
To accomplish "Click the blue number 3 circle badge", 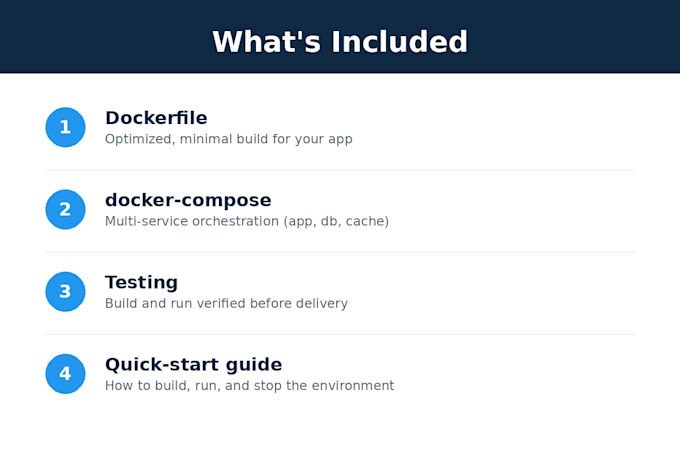I will 65,292.
